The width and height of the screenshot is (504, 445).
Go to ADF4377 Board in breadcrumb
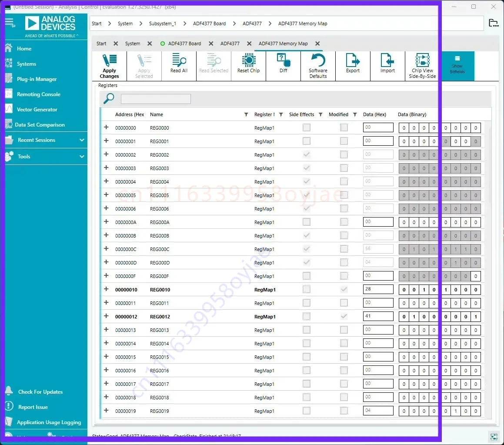tap(209, 23)
